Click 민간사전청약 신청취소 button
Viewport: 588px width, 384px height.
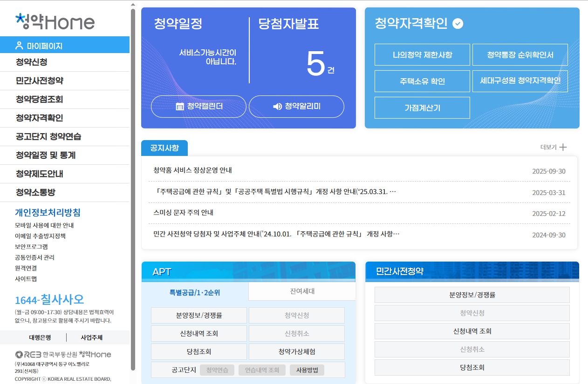(x=472, y=349)
